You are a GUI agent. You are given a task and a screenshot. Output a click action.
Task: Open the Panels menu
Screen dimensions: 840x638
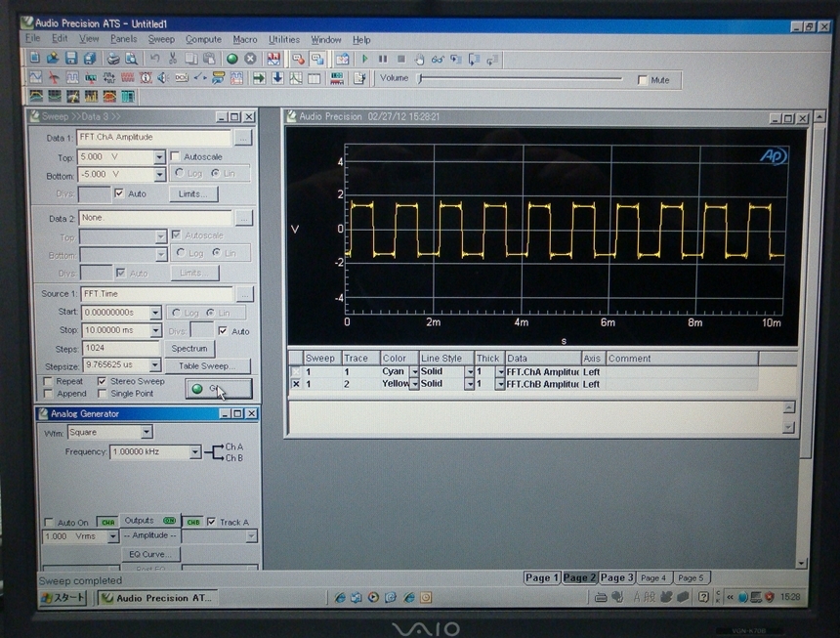(123, 39)
